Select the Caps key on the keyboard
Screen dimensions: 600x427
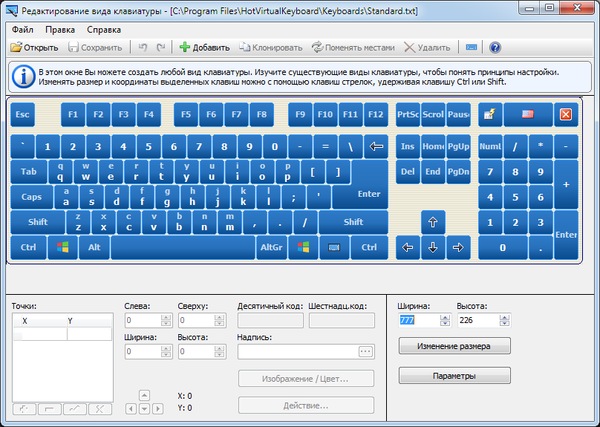click(32, 197)
